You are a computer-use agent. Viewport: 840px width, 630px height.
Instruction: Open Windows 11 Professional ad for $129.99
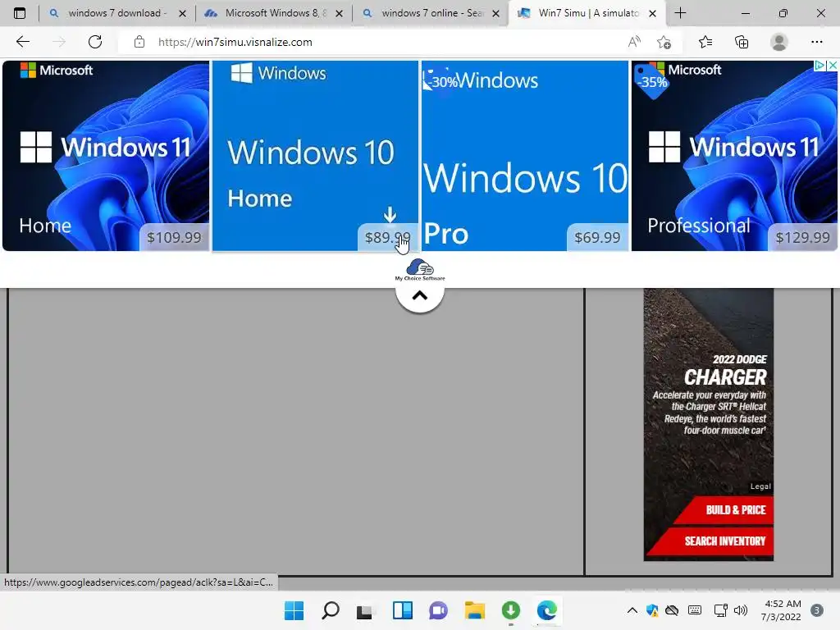point(734,155)
